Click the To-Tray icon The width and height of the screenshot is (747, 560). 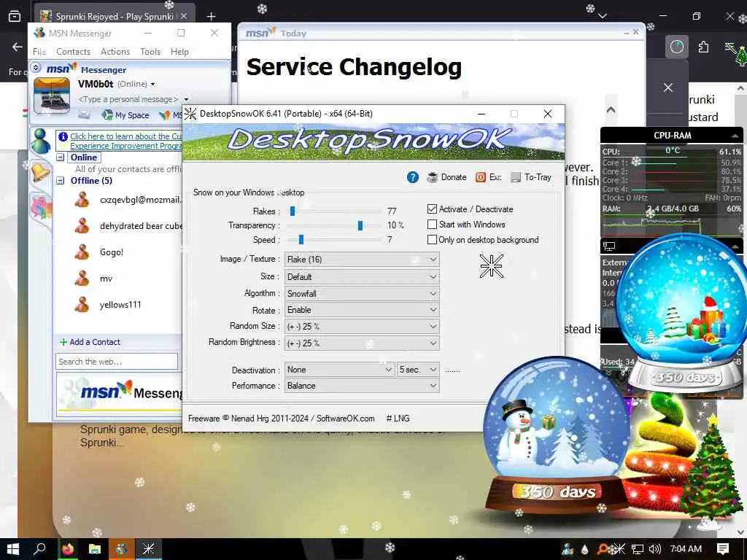coord(516,177)
